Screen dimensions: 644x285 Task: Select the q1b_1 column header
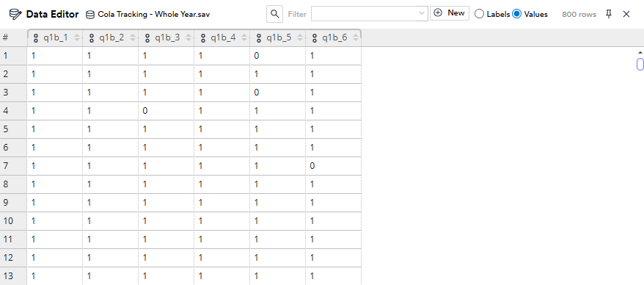tap(54, 38)
